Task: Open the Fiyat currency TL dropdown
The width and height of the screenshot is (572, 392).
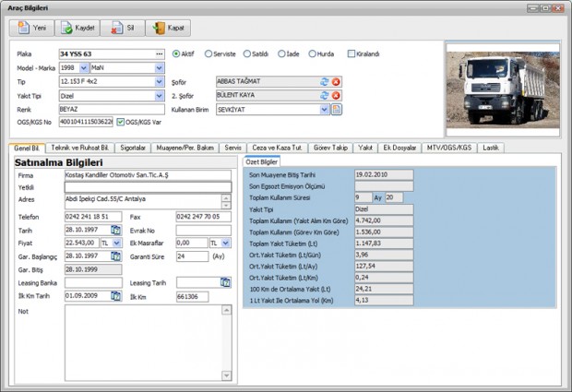Action: [117, 243]
